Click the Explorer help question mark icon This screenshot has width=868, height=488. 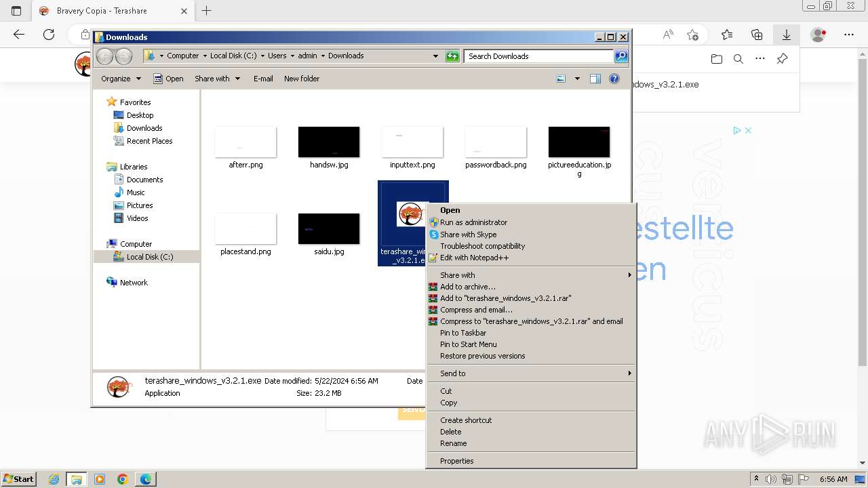click(614, 79)
